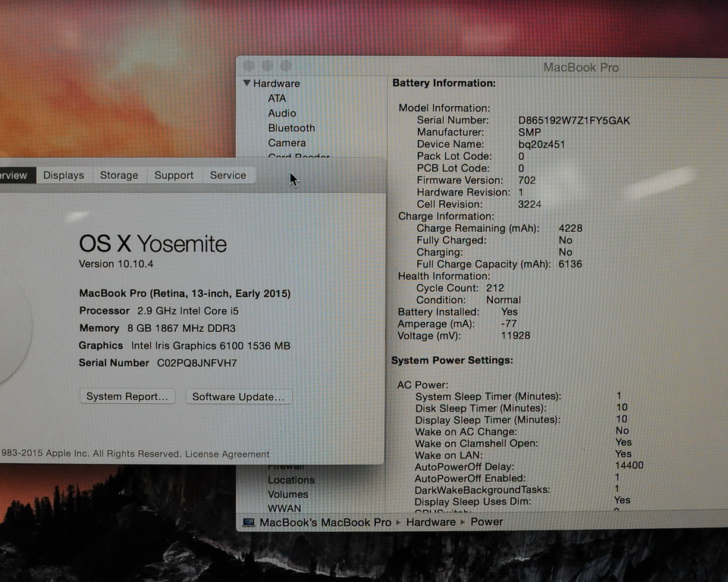This screenshot has height=582, width=728.
Task: Select Locations in the sidebar
Action: tap(291, 480)
